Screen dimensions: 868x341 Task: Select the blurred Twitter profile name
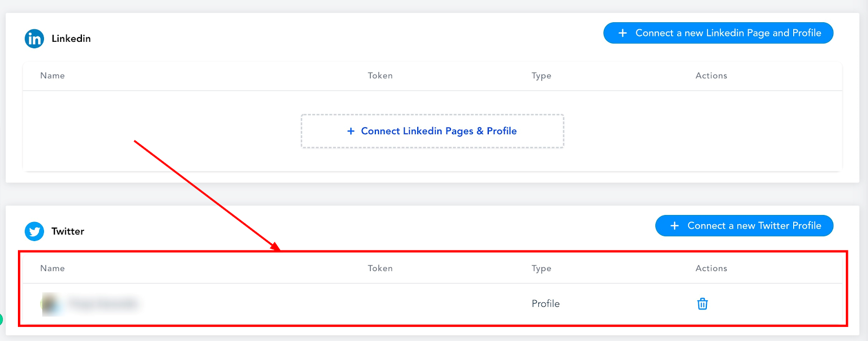pyautogui.click(x=103, y=304)
